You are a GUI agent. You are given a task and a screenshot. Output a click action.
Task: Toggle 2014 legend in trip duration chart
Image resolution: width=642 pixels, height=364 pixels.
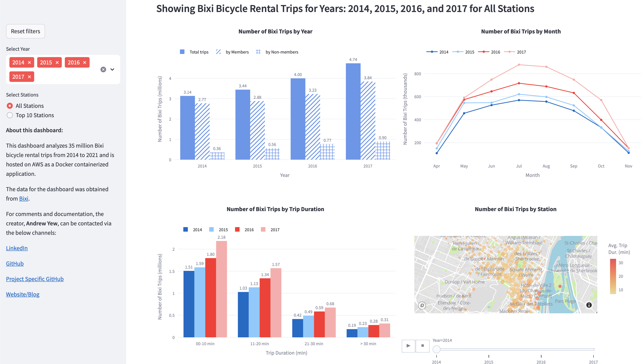pyautogui.click(x=193, y=230)
